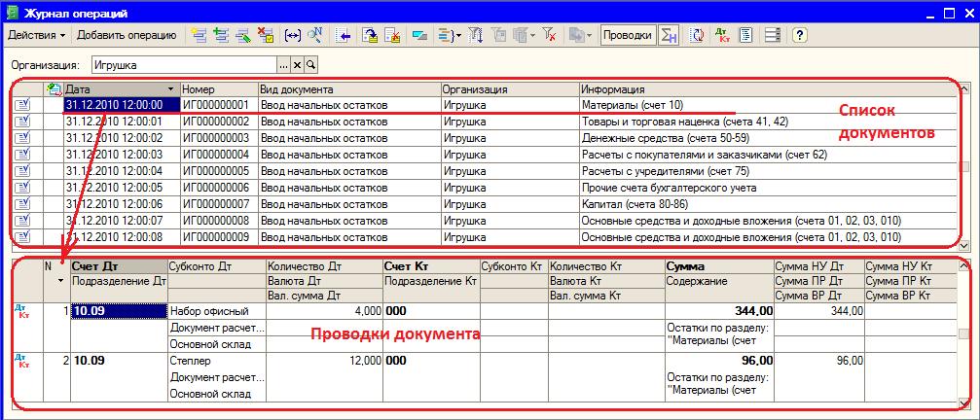Open the list settings icon
The height and width of the screenshot is (420, 980).
coord(773,36)
